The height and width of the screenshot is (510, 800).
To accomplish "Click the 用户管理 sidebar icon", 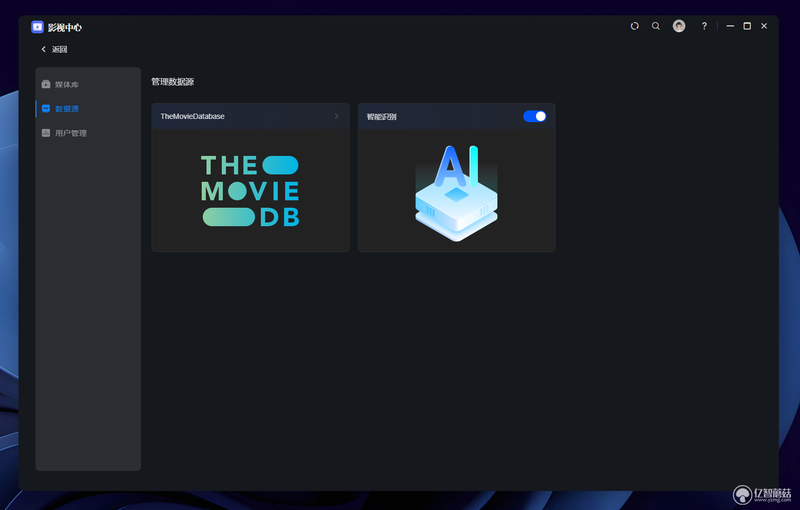I will (46, 133).
